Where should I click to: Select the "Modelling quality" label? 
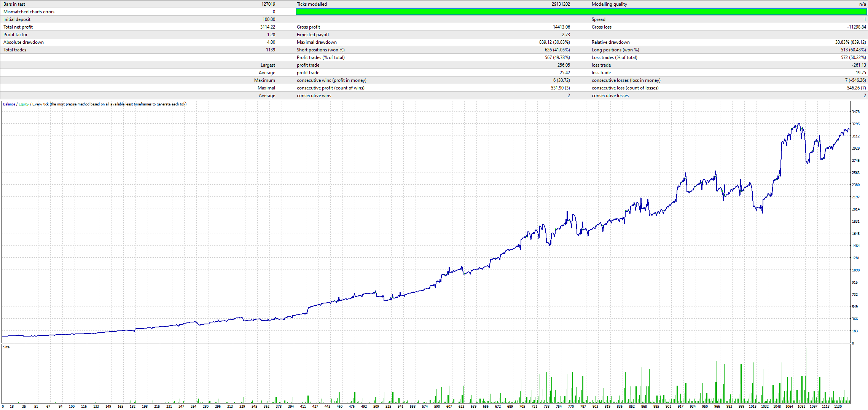[609, 4]
